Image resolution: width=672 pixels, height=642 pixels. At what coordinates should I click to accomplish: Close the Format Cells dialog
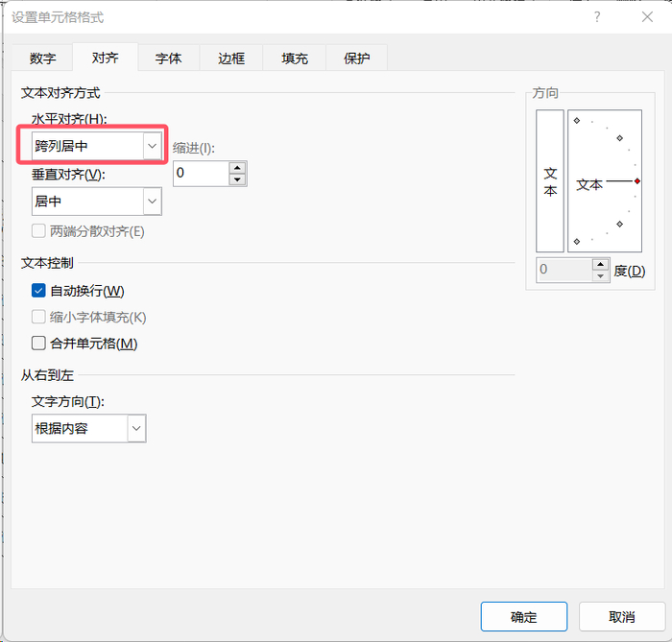click(x=648, y=17)
